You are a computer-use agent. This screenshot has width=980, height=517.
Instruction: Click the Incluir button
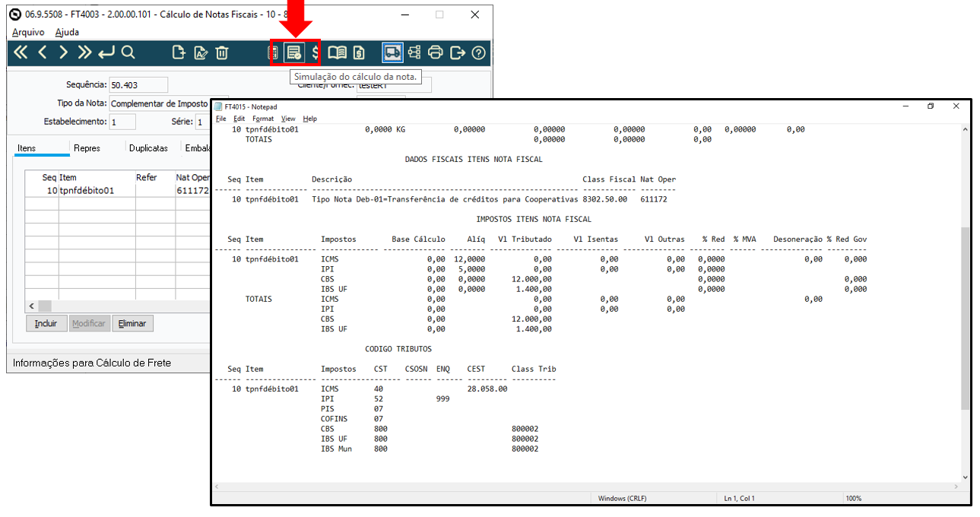tap(46, 323)
